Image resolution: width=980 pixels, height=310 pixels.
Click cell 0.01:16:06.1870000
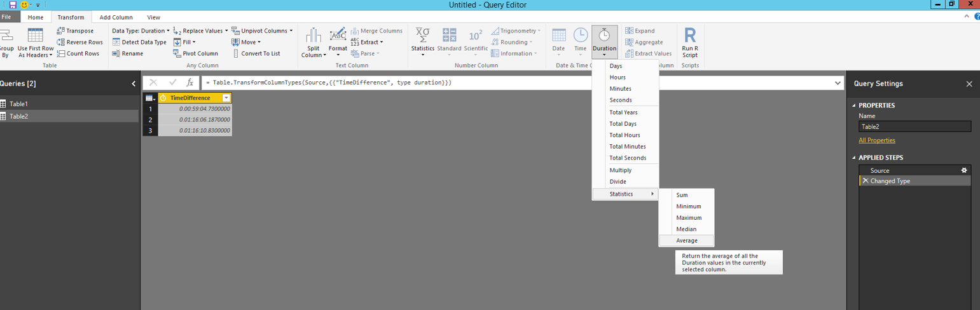pos(195,119)
